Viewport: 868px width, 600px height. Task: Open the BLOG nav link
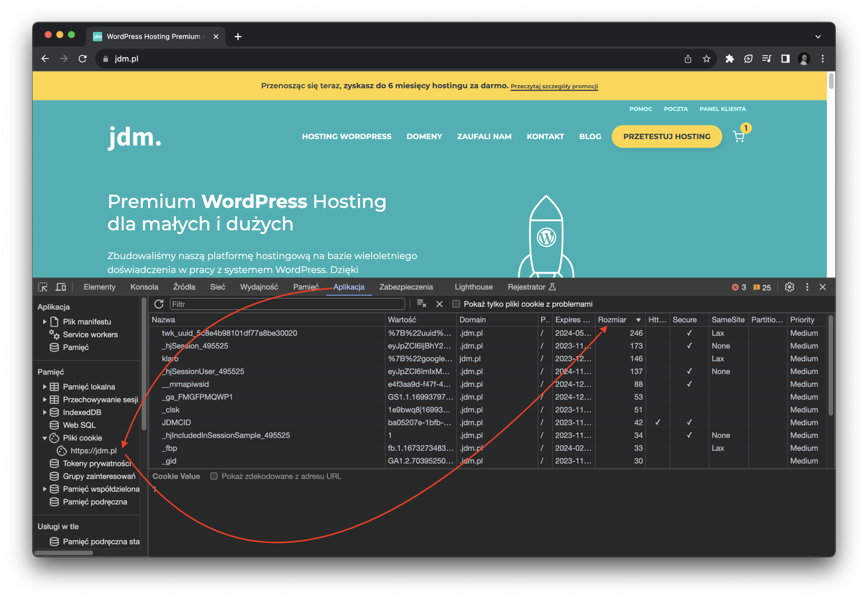[590, 137]
